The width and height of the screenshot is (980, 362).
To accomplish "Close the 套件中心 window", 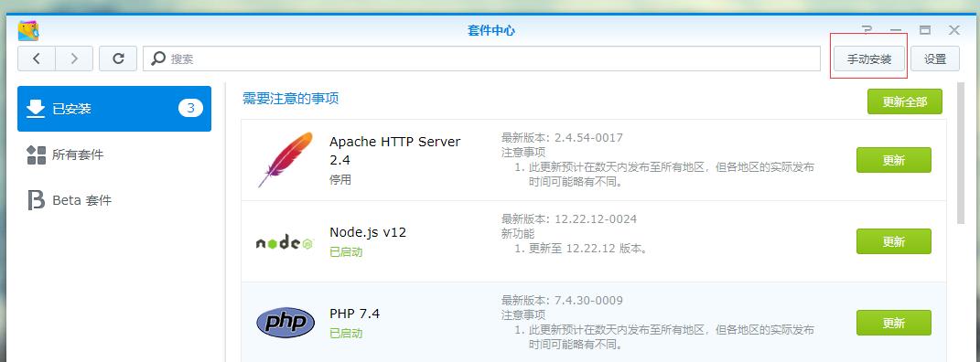I will (954, 30).
